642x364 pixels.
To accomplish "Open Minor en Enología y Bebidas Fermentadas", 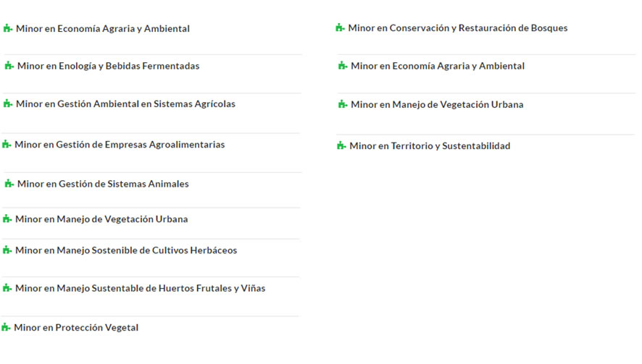I will [x=108, y=66].
